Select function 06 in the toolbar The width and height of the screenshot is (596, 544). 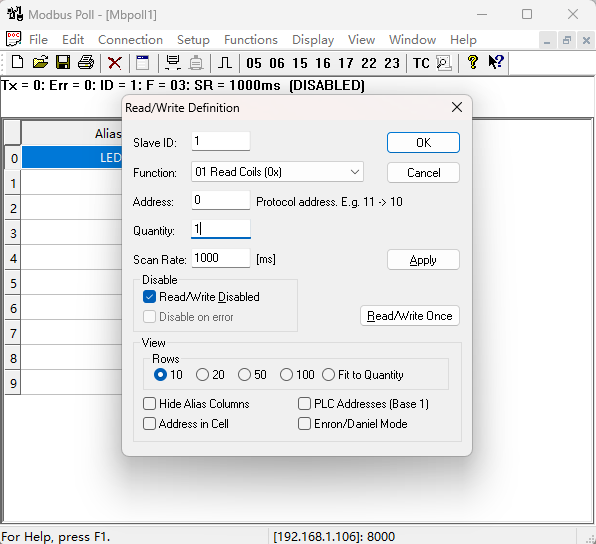click(x=277, y=63)
